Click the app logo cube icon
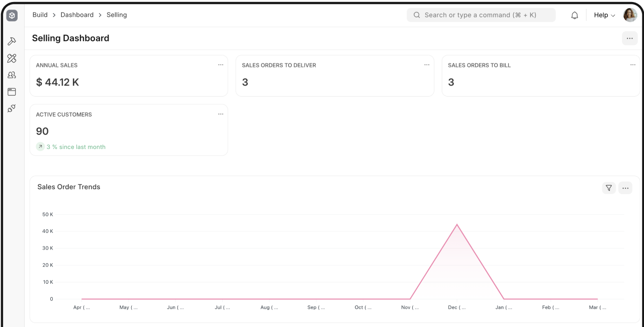 pos(12,15)
